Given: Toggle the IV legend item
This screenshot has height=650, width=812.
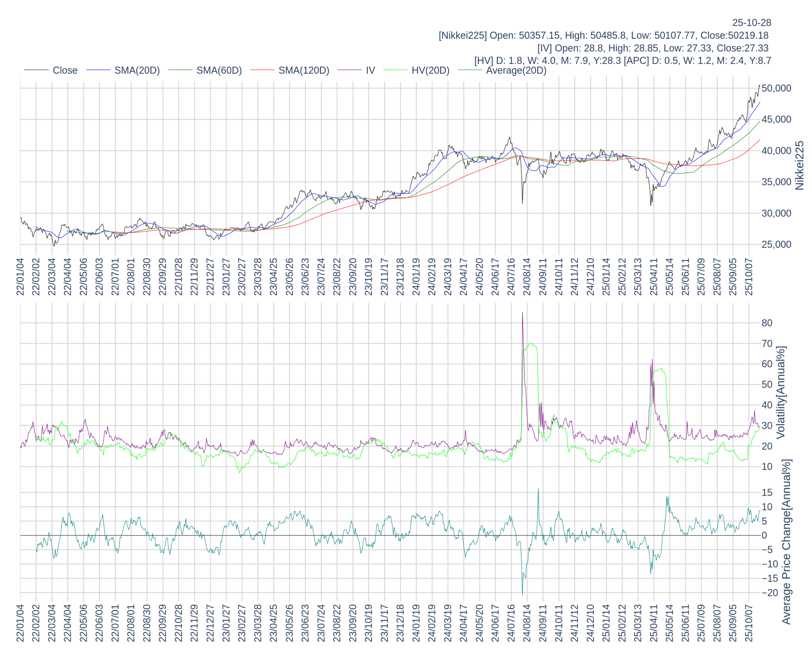Looking at the screenshot, I should [x=370, y=70].
